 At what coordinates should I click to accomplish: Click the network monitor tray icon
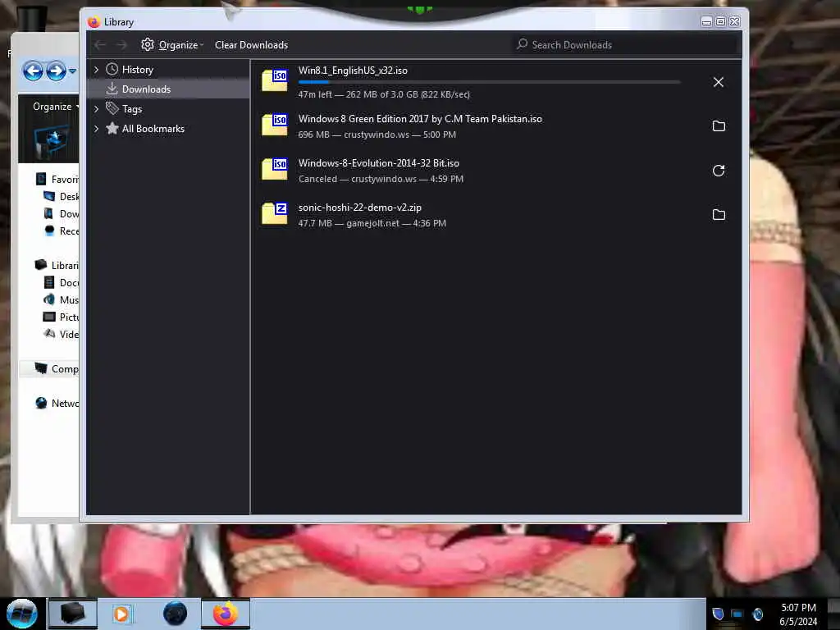click(x=737, y=614)
